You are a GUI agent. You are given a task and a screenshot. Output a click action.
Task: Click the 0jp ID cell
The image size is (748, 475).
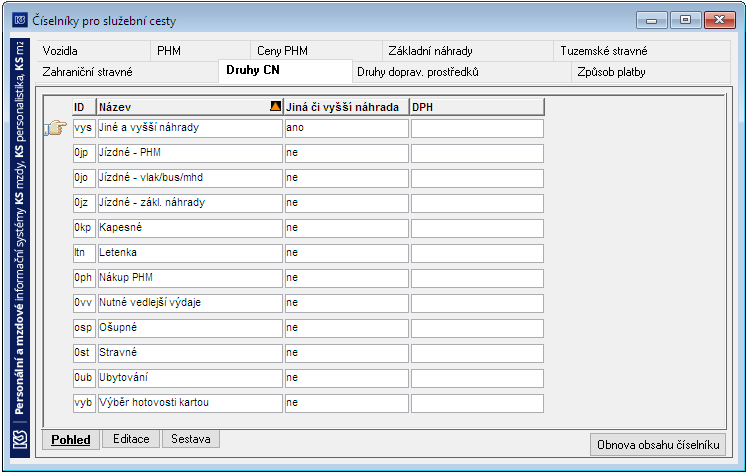pyautogui.click(x=84, y=153)
